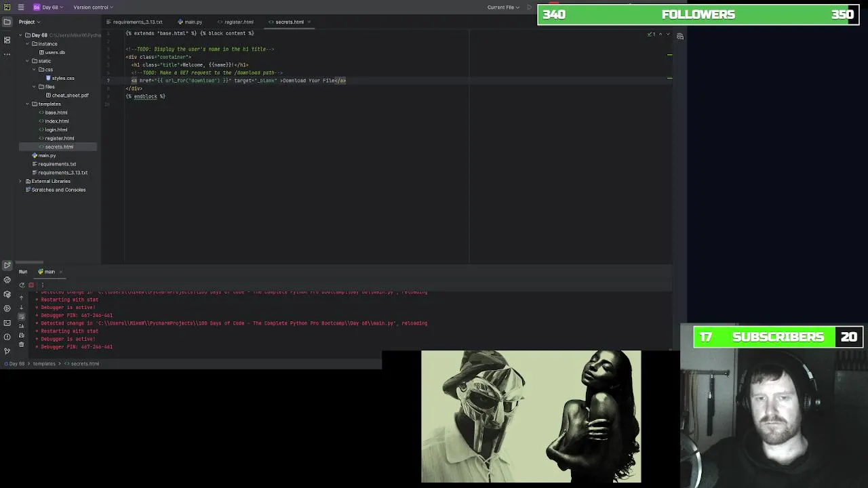This screenshot has height=488, width=868.
Task: Open the Version control dropdown
Action: pyautogui.click(x=93, y=7)
